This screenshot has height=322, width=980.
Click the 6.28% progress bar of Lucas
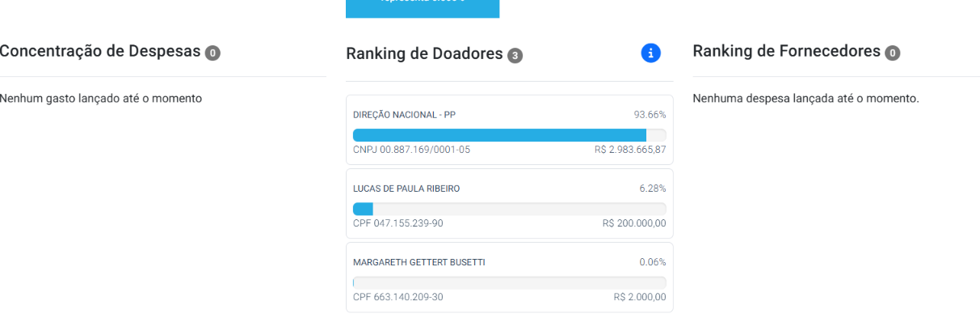coord(510,209)
